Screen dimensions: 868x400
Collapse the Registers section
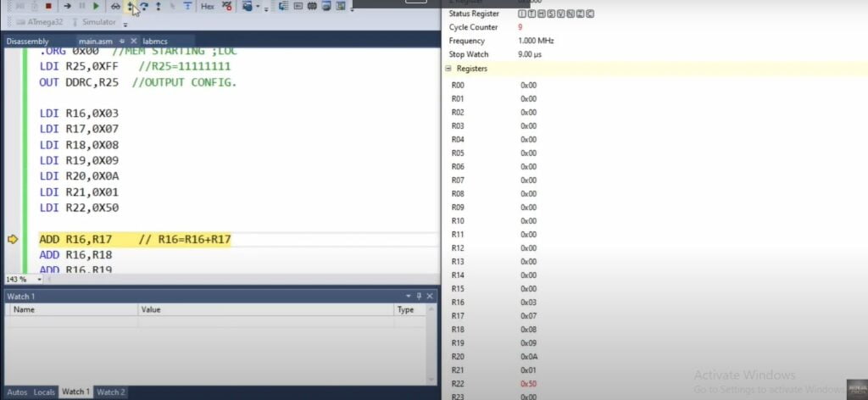click(x=448, y=69)
